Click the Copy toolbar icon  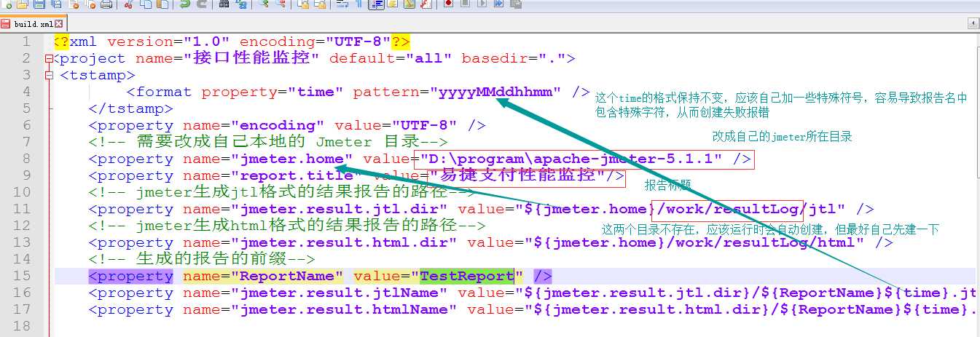(x=146, y=4)
